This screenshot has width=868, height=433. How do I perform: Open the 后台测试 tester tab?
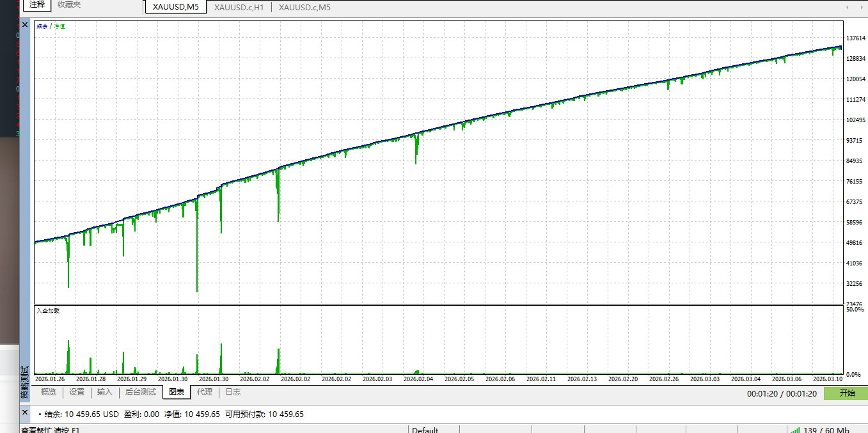coord(140,392)
